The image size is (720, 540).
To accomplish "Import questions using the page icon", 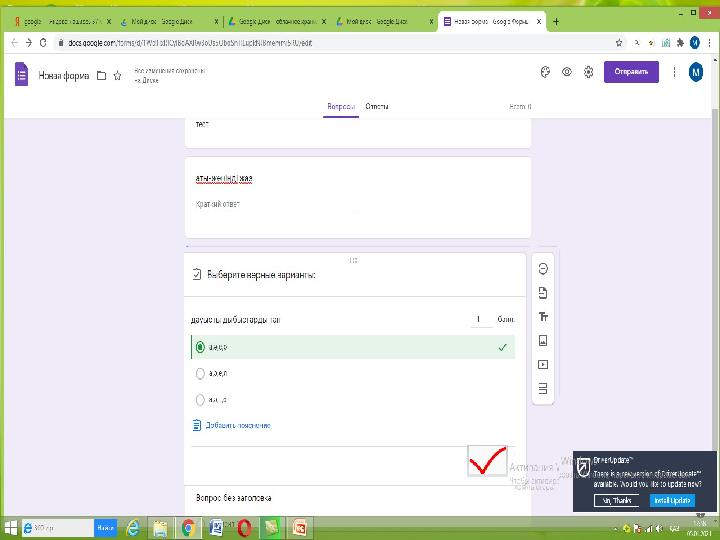I will 543,293.
